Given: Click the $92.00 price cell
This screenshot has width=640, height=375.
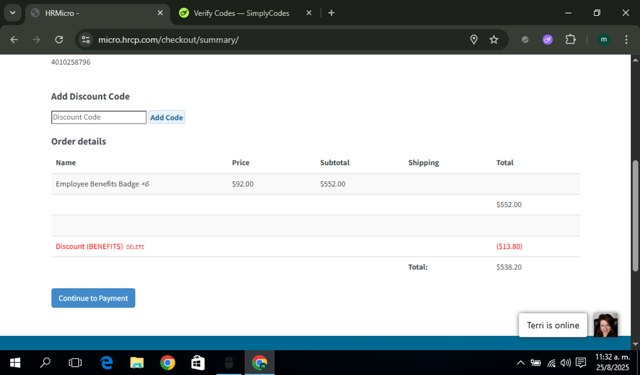Looking at the screenshot, I should (x=242, y=184).
